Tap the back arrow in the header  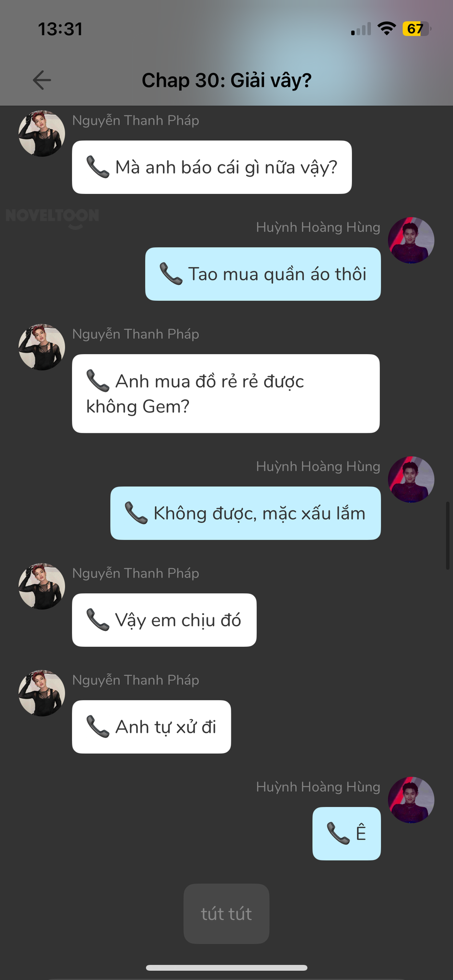(42, 80)
